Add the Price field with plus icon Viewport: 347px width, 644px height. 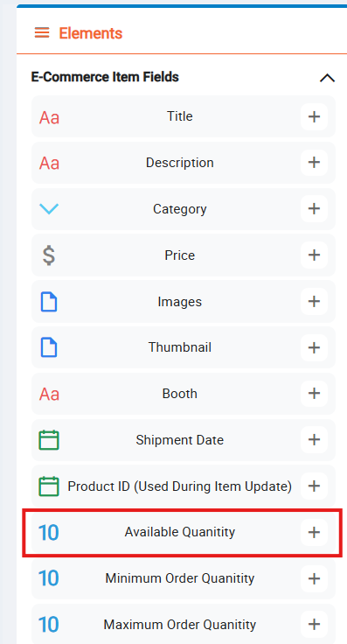314,255
